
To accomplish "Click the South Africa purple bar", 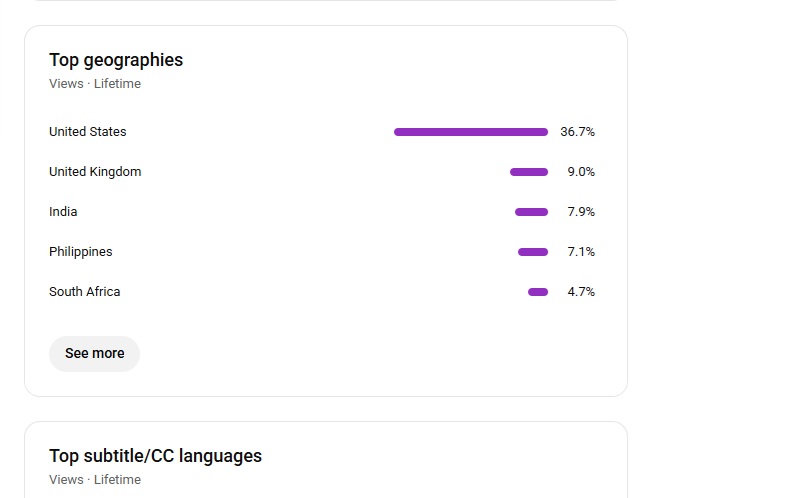I will (x=537, y=292).
